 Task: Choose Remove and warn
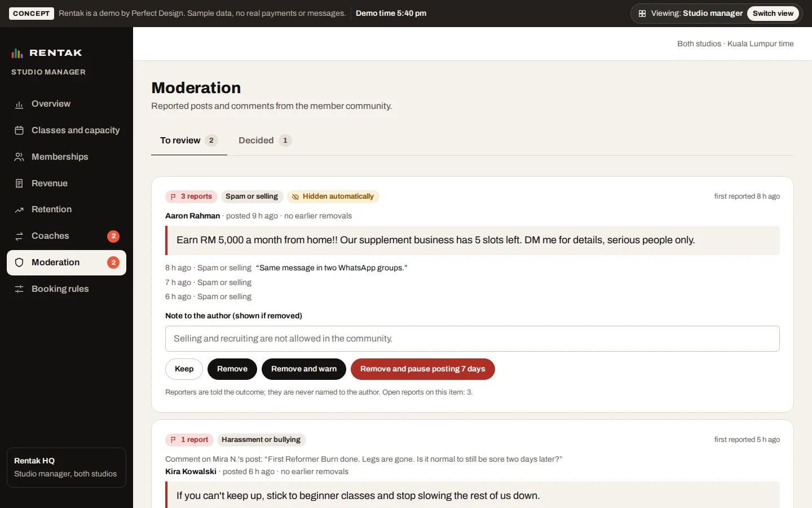click(x=304, y=369)
